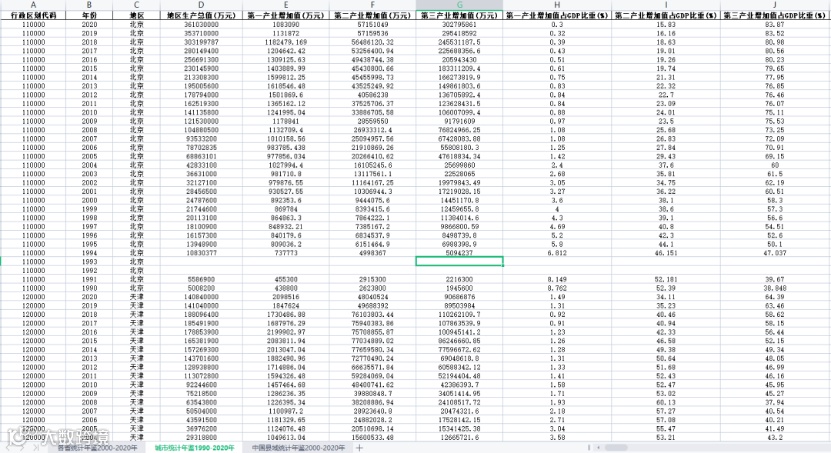Select the cell with value 47.037
This screenshot has height=453, width=831.
click(x=775, y=253)
